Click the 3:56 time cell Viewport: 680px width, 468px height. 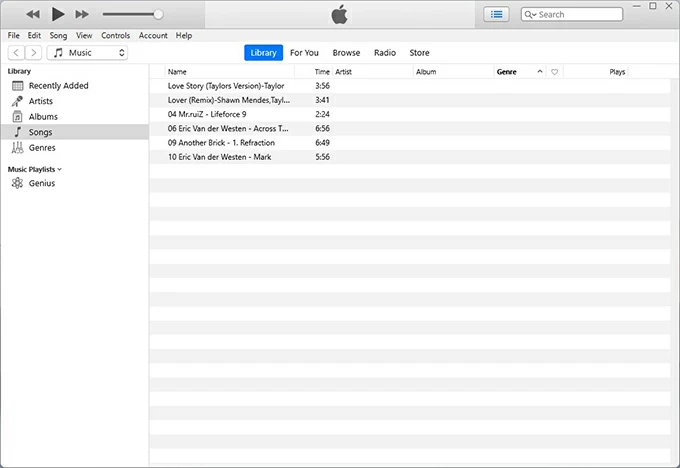(x=322, y=86)
